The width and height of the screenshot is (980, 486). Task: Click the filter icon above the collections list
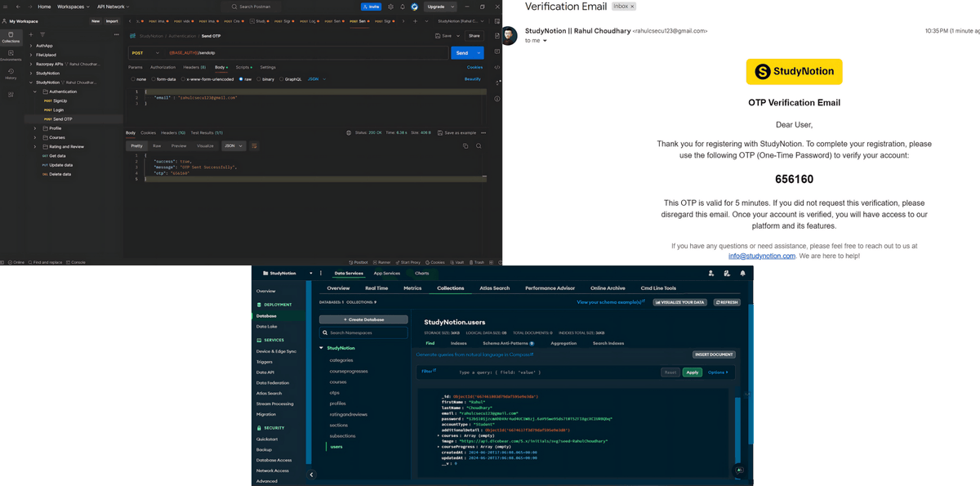point(42,34)
